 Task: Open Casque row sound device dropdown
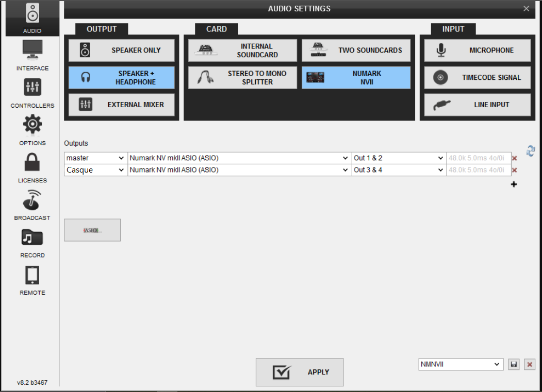pyautogui.click(x=240, y=170)
